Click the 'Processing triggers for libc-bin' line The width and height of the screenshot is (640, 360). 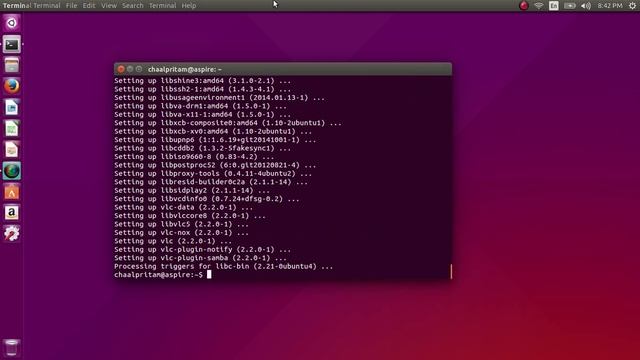click(223, 267)
